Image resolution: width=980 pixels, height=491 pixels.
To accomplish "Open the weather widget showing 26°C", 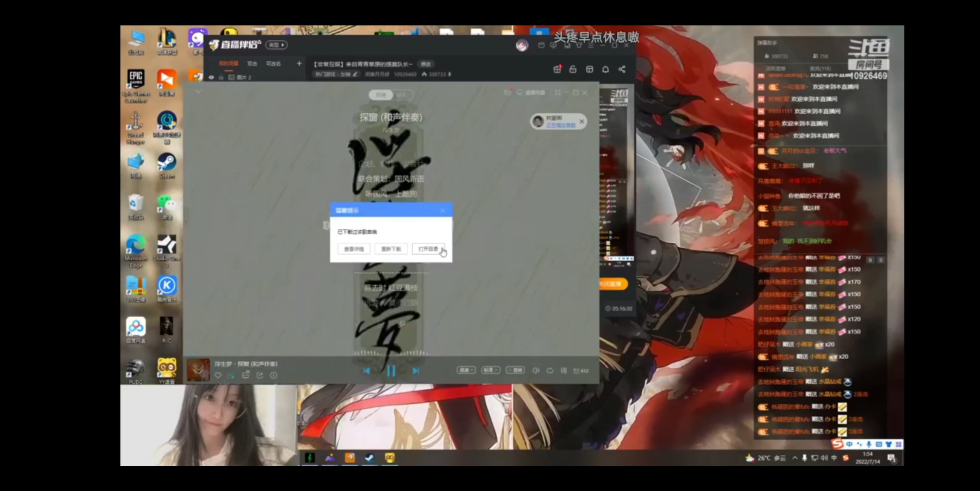I will 765,458.
